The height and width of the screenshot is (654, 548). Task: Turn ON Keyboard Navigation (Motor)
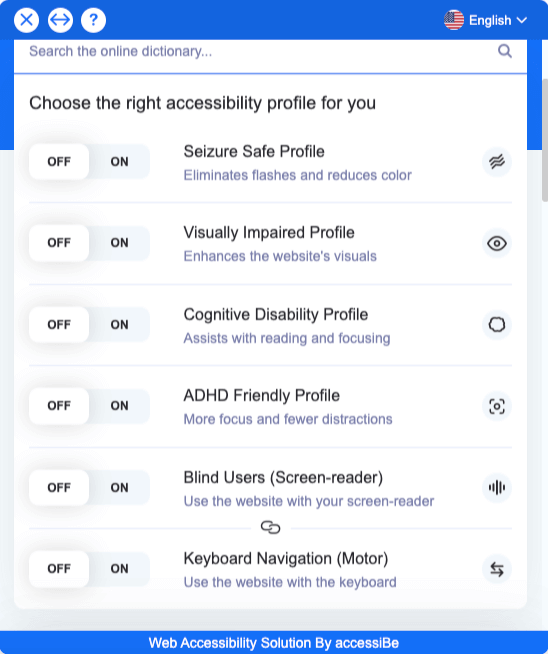[x=119, y=568]
